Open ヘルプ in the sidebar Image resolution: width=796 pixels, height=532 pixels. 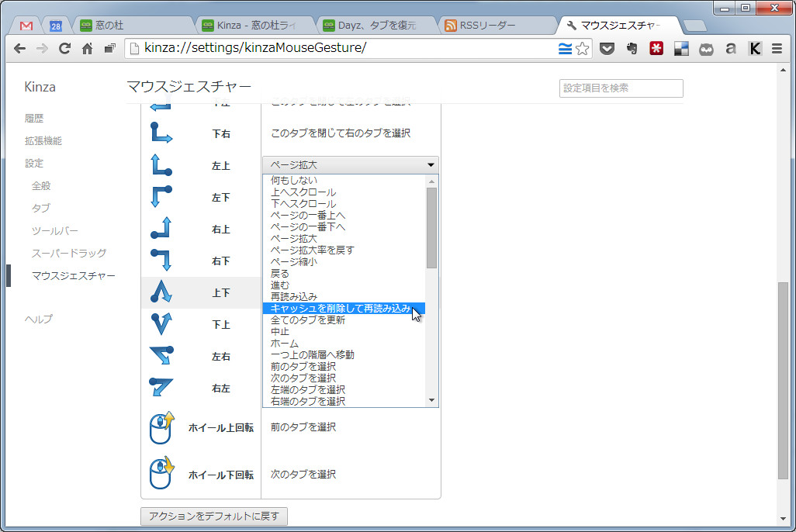tap(39, 319)
